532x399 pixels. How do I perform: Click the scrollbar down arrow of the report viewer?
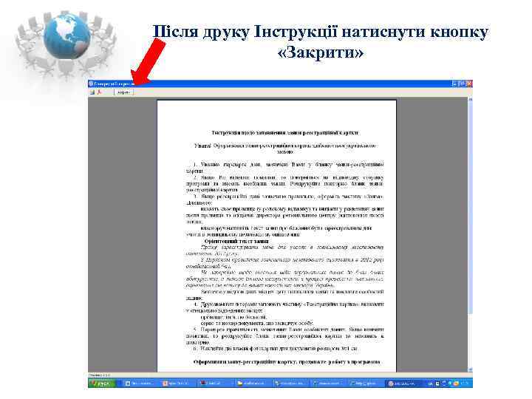pos(470,370)
